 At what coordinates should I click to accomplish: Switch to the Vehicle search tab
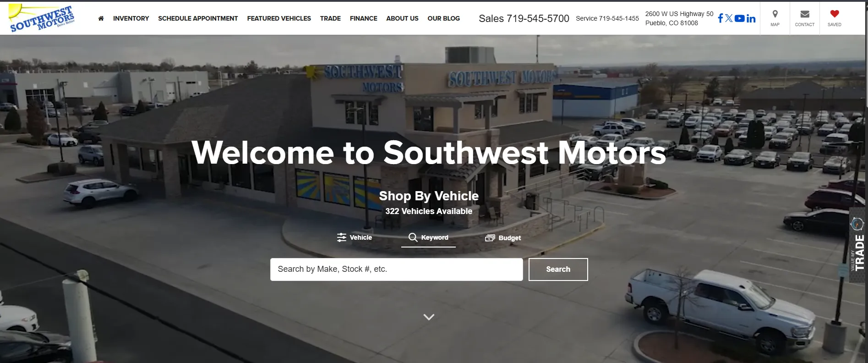[355, 237]
